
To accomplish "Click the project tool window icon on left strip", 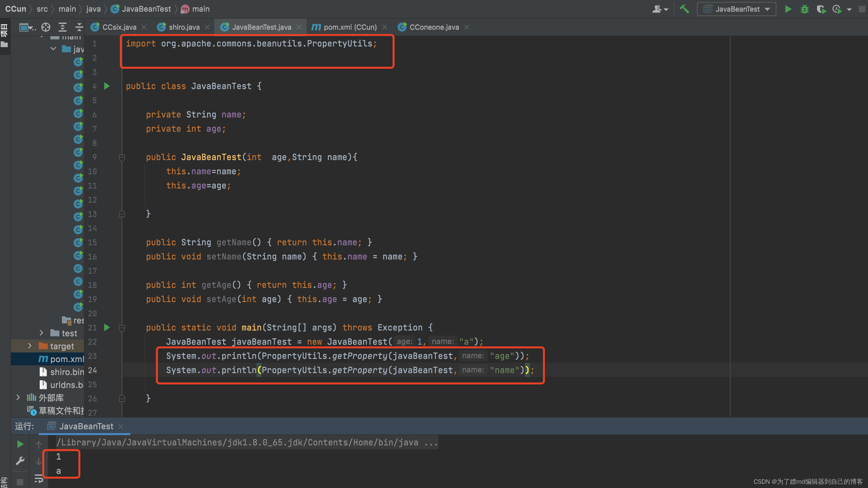I will tap(5, 45).
